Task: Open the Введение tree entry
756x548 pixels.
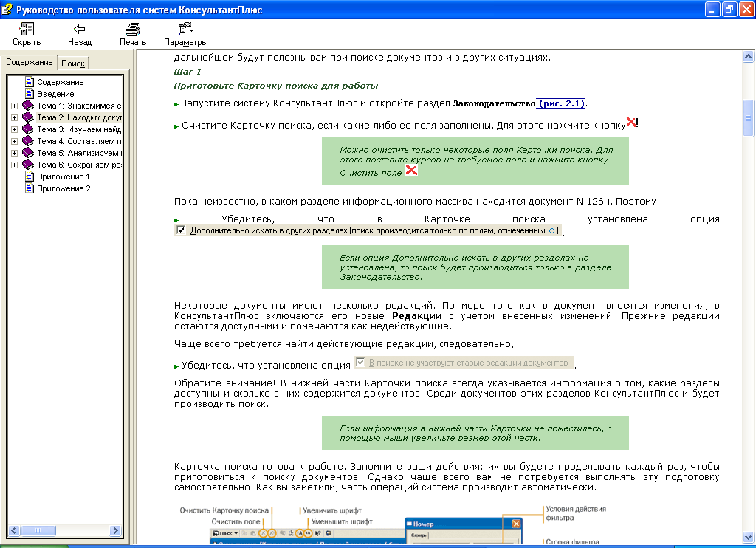Action: pos(55,94)
